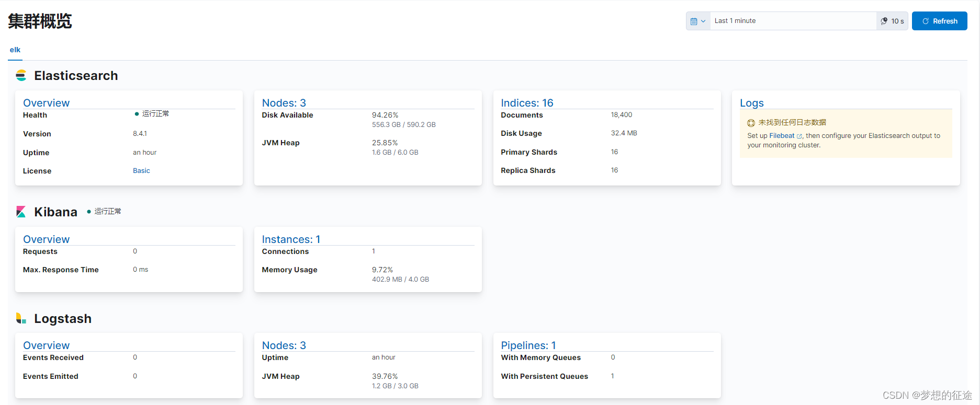Viewport: 980px width, 405px height.
Task: Open the calendar quick date menu
Action: tap(698, 21)
